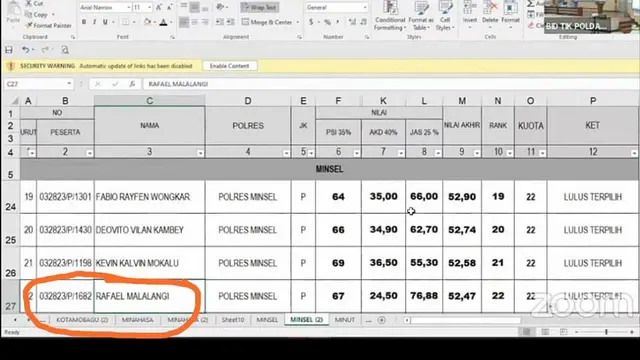Apply Percent Style format
This screenshot has height=360, width=640.
coord(327,22)
